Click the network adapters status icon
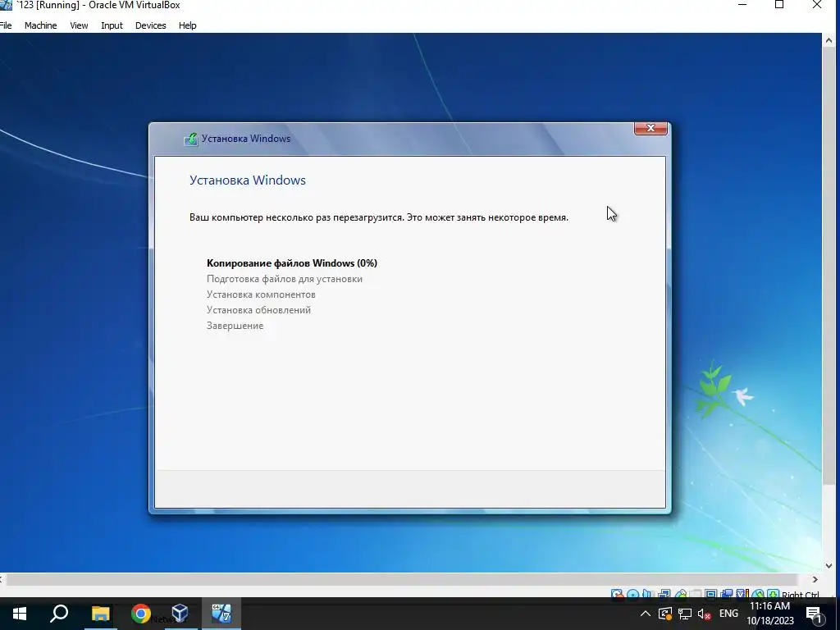Screen dimensions: 840x630 click(664, 594)
